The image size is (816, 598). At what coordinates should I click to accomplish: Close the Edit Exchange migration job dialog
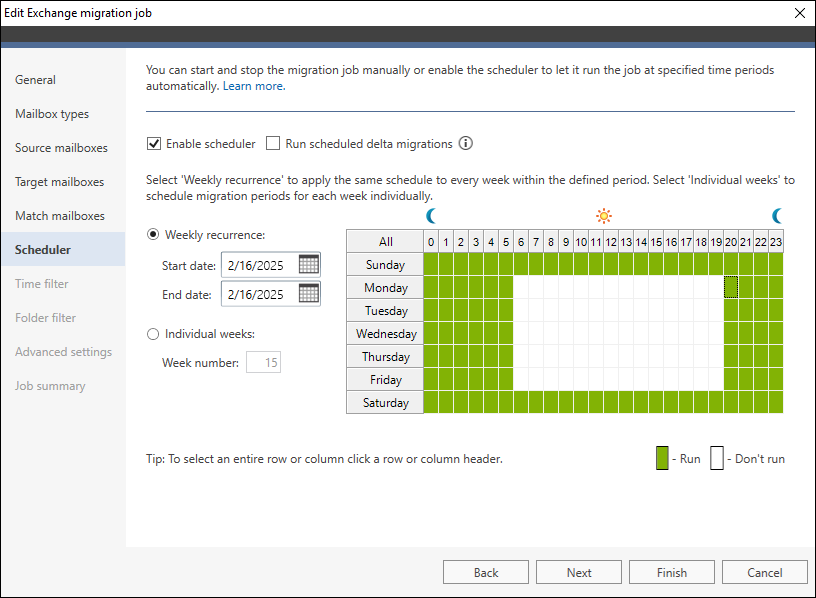point(799,13)
